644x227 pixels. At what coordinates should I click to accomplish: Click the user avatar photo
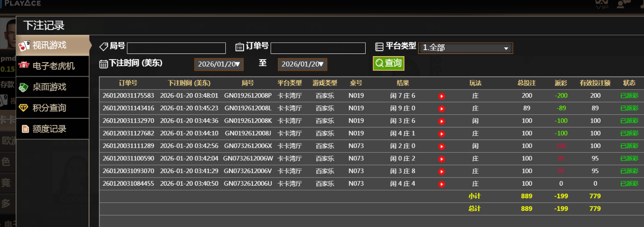tap(8, 34)
